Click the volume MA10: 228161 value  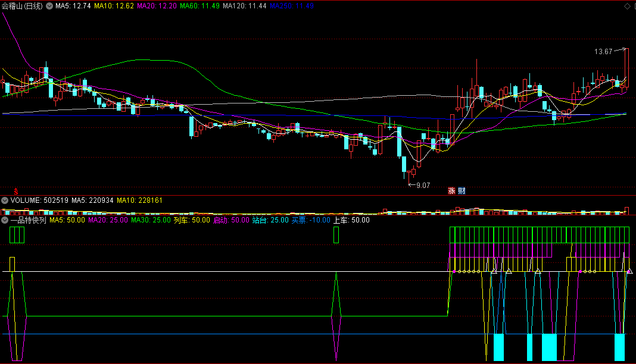139,200
